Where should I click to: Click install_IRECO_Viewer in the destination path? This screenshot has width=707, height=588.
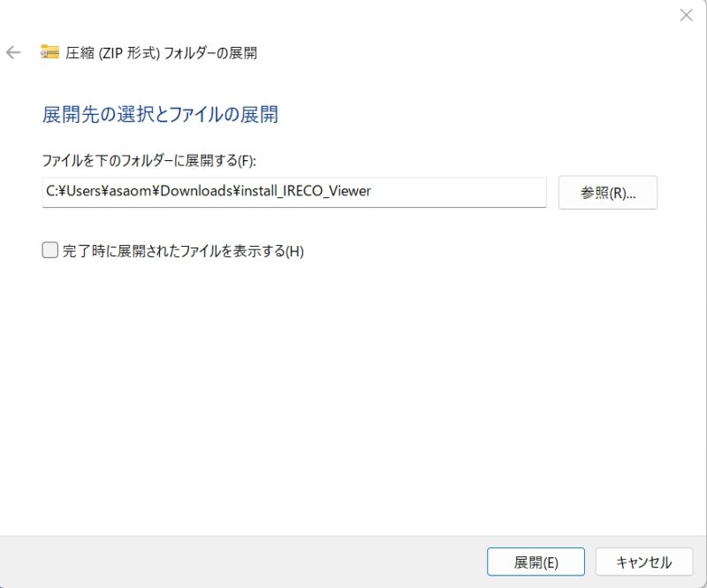pos(306,192)
